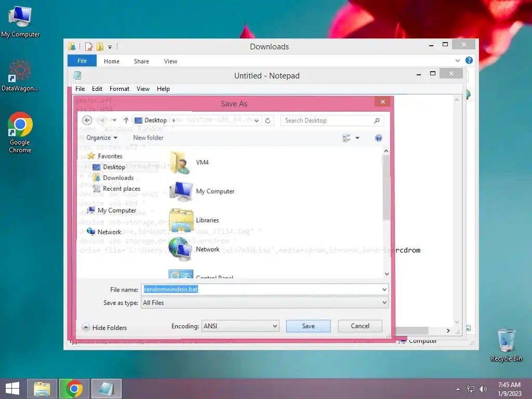Switch to Home tab in Downloads window
532x399 pixels.
tap(112, 61)
